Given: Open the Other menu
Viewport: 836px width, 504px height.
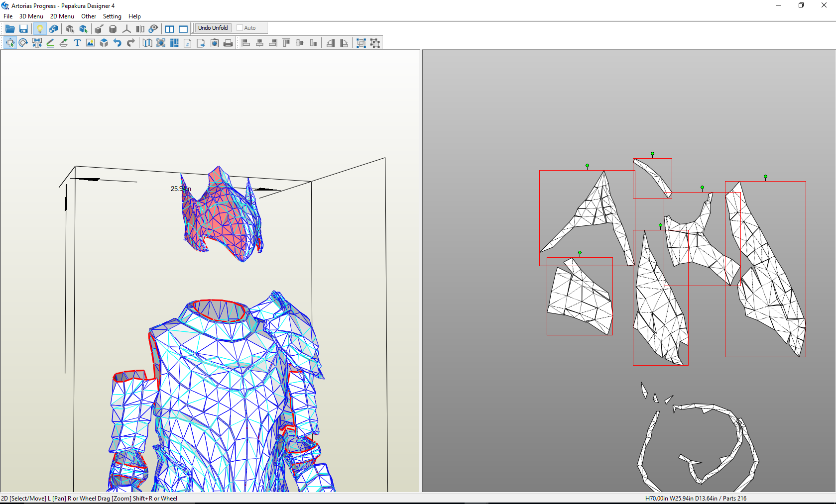Looking at the screenshot, I should (x=89, y=16).
